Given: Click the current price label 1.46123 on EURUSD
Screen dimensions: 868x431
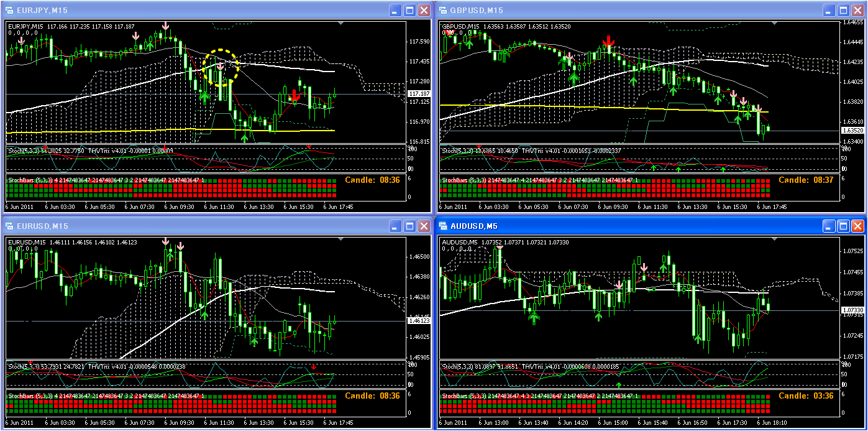Looking at the screenshot, I should (419, 320).
